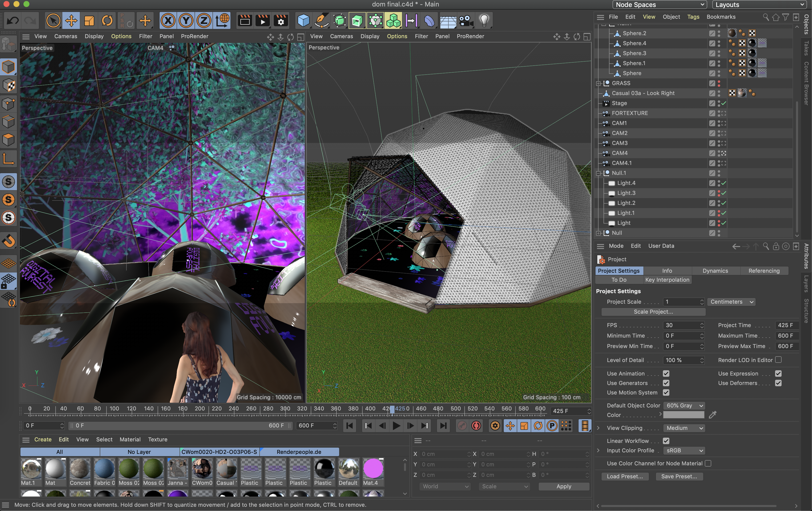This screenshot has height=511, width=812.
Task: Switch to the Dynamics tab
Action: [715, 271]
